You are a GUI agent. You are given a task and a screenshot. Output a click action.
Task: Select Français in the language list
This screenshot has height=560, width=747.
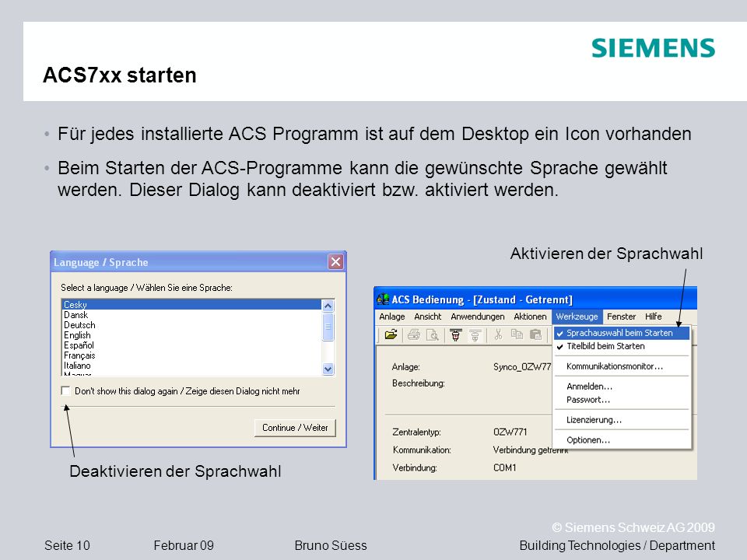point(191,355)
